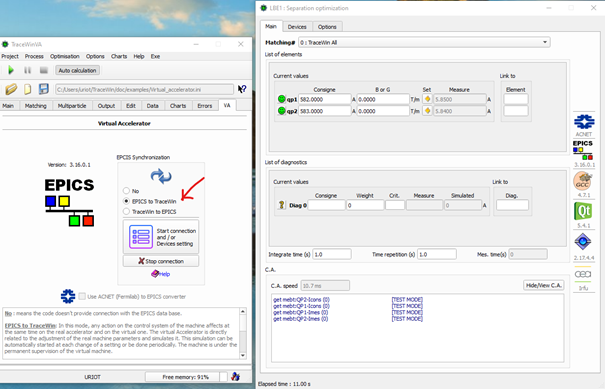Click the Set icon for qp1 row
This screenshot has height=389, width=605.
tap(427, 99)
